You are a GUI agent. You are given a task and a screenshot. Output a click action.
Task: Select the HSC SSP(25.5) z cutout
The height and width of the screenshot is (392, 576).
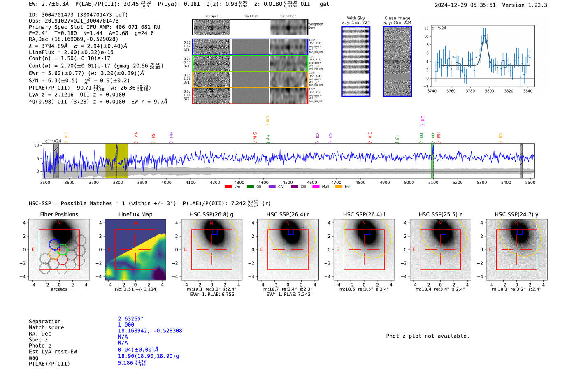[x=440, y=250]
